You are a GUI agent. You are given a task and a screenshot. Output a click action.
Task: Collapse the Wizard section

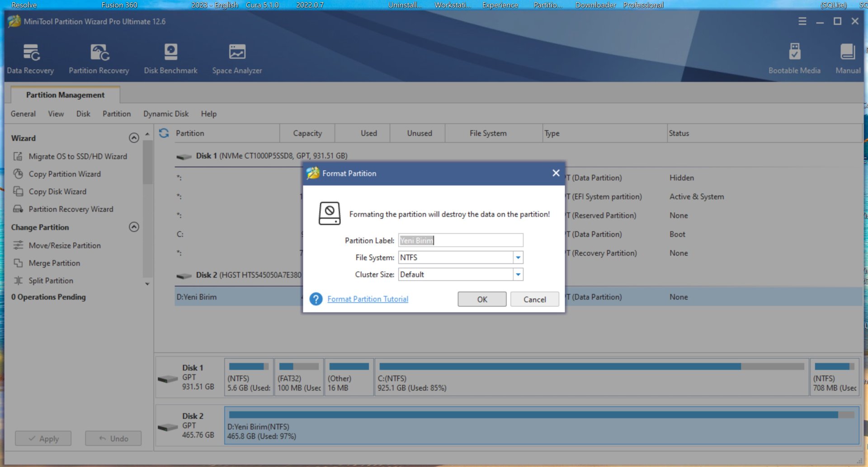click(x=134, y=138)
